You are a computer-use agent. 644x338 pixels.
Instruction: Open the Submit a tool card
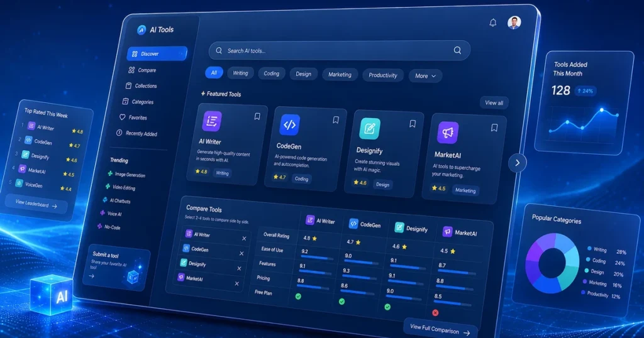(x=115, y=268)
